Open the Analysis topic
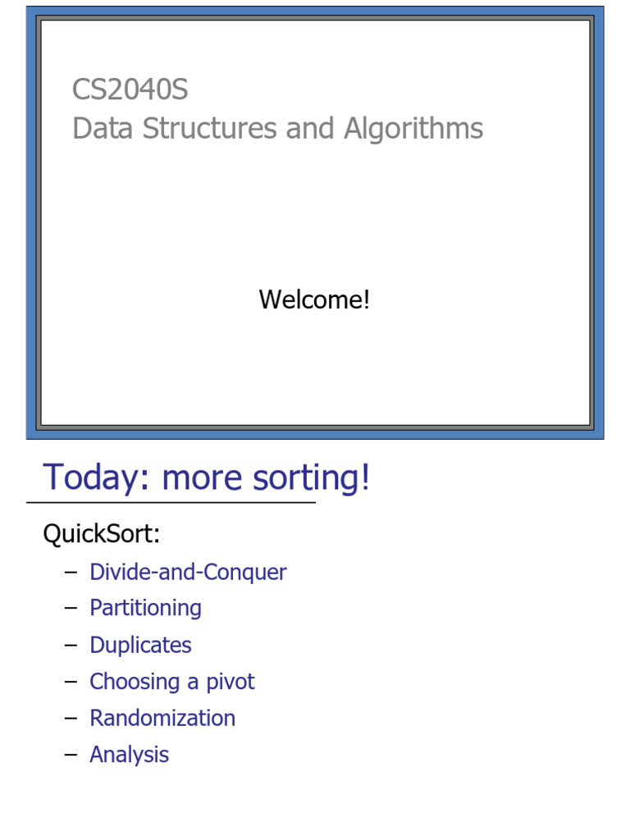The height and width of the screenshot is (840, 630). coord(129,755)
